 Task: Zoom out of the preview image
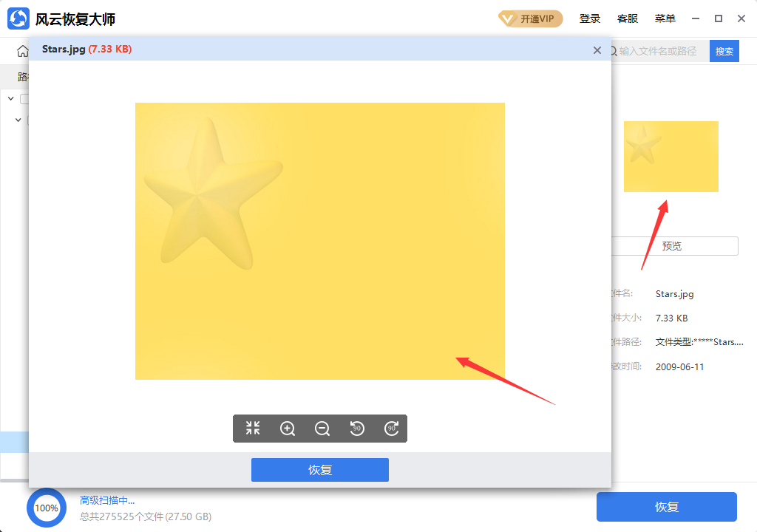click(322, 428)
